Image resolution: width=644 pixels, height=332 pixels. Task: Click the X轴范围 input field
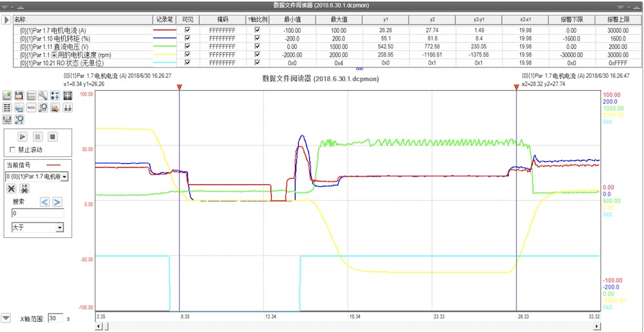[x=55, y=318]
